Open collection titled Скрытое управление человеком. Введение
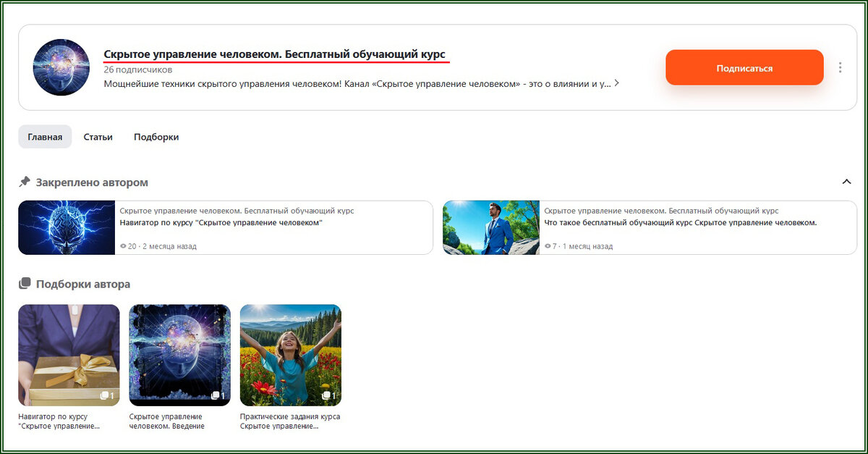Screen dimensions: 868x454 (x=167, y=421)
